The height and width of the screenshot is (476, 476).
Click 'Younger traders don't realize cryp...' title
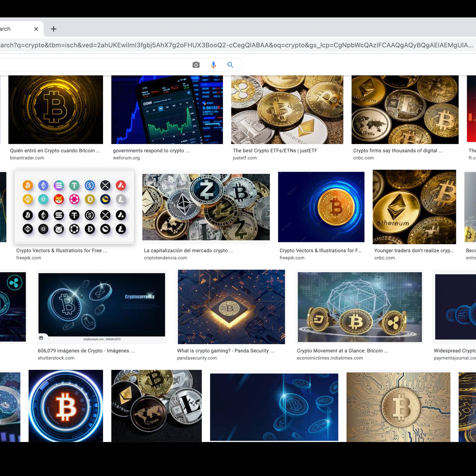414,251
